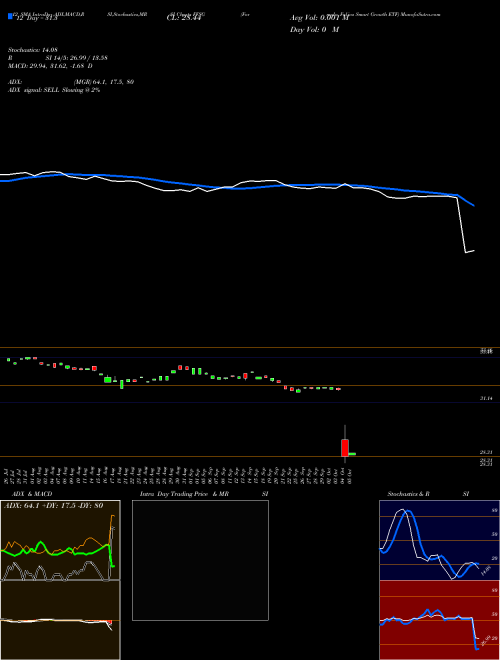Click 'ADX: 64.1 +DY: 17.5 -DY: 80' header
Image resolution: width=500 pixels, height=660 pixels.
click(x=53, y=506)
